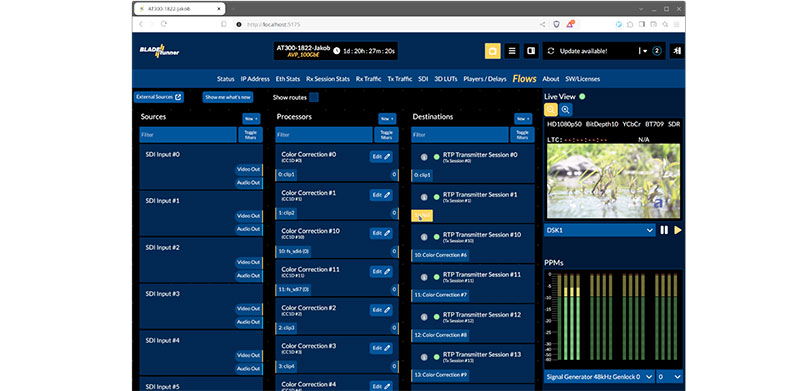This screenshot has height=391, width=800.
Task: Open the DSK1 live view source dropdown
Action: tap(599, 230)
